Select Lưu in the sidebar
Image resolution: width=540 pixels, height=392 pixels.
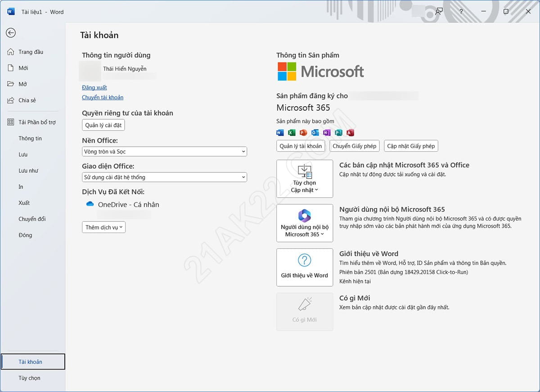coord(23,154)
